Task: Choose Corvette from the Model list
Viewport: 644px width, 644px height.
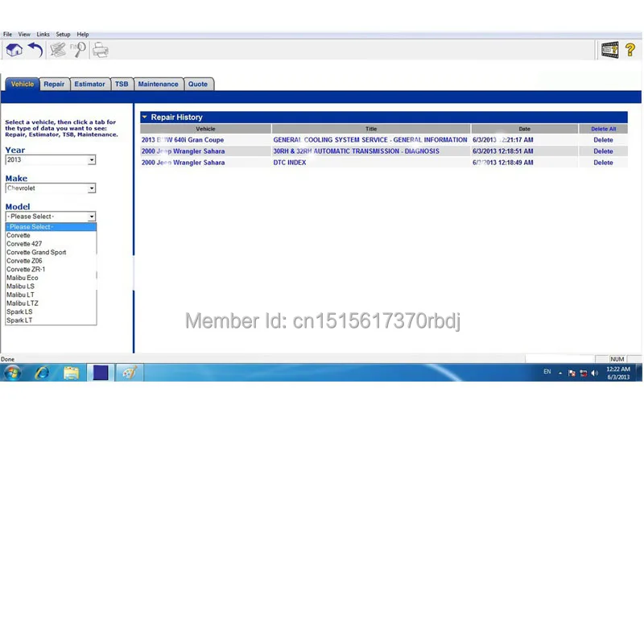Action: 51,235
